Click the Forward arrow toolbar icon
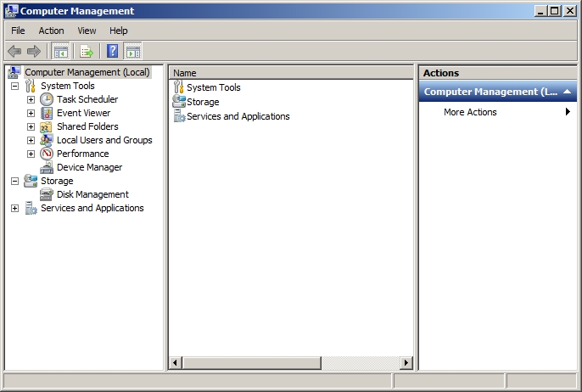 pos(34,51)
